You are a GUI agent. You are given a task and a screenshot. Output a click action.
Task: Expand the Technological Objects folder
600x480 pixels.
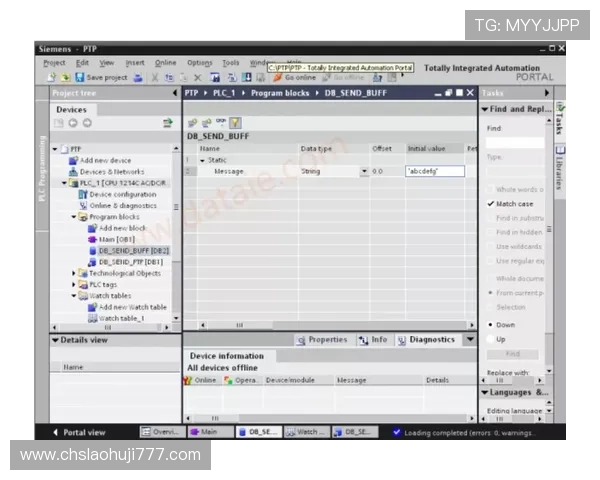(75, 273)
